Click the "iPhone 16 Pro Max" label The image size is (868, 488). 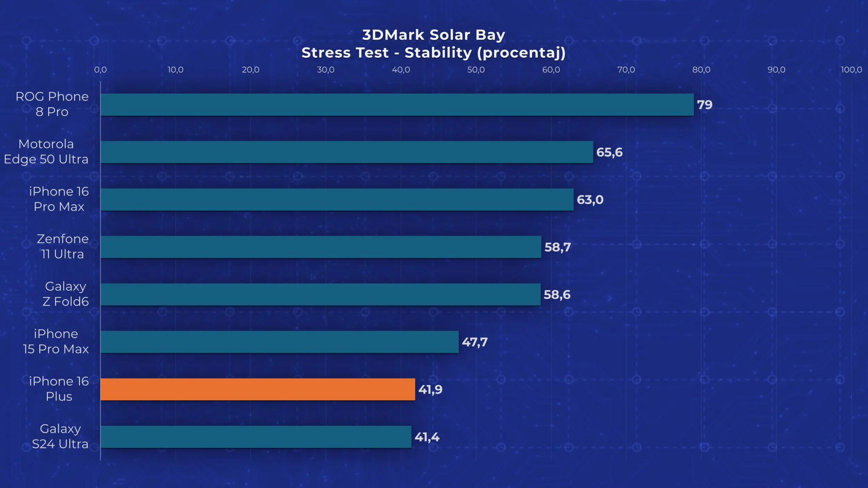tap(59, 199)
